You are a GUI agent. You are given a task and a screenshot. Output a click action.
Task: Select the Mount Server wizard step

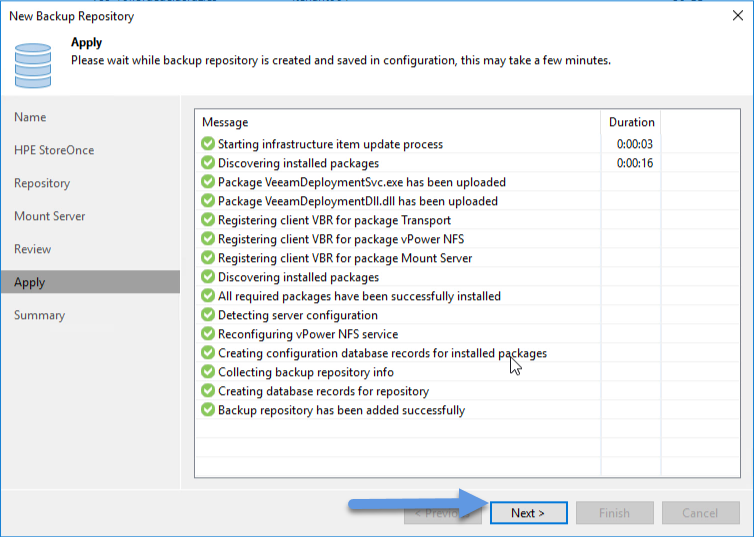(50, 216)
